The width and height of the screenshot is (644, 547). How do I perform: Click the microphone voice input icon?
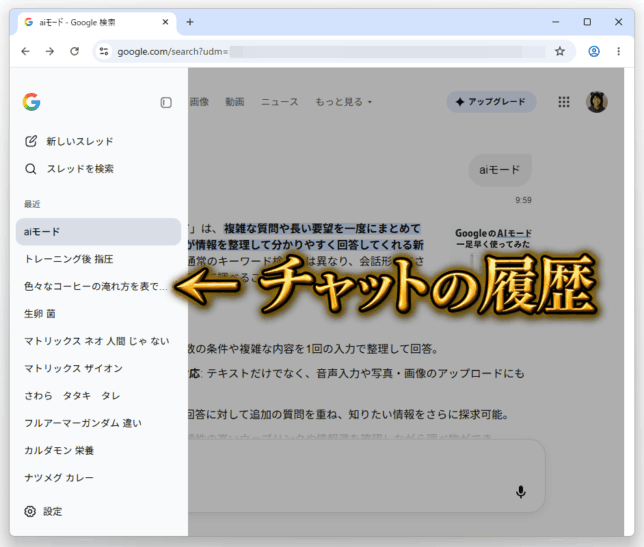click(521, 492)
